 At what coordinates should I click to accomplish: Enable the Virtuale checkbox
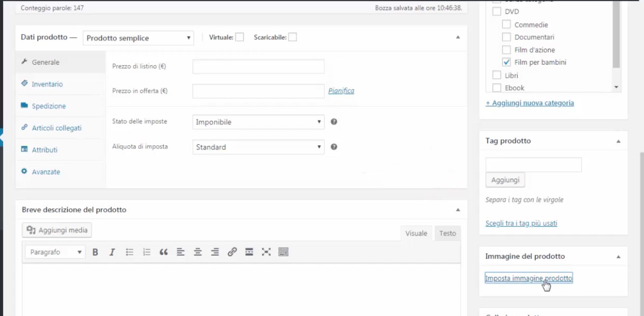click(240, 37)
